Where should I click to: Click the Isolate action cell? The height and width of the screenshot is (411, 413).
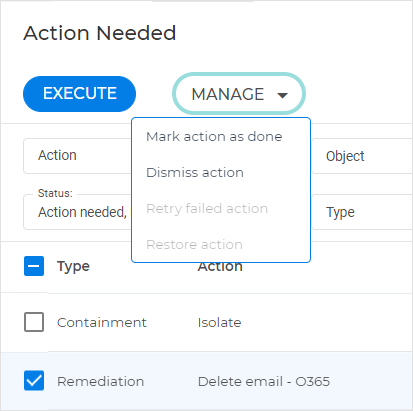coord(219,322)
